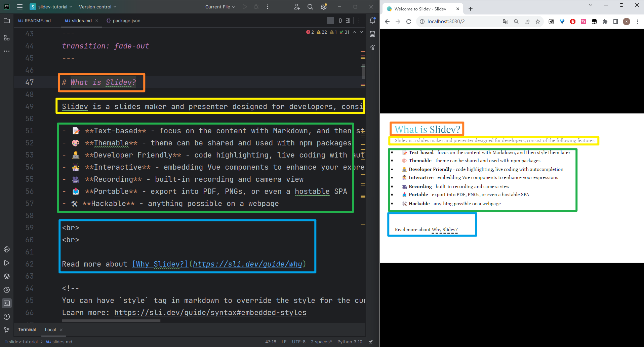
Task: Click the Run button in PyCharm toolbar
Action: point(245,7)
